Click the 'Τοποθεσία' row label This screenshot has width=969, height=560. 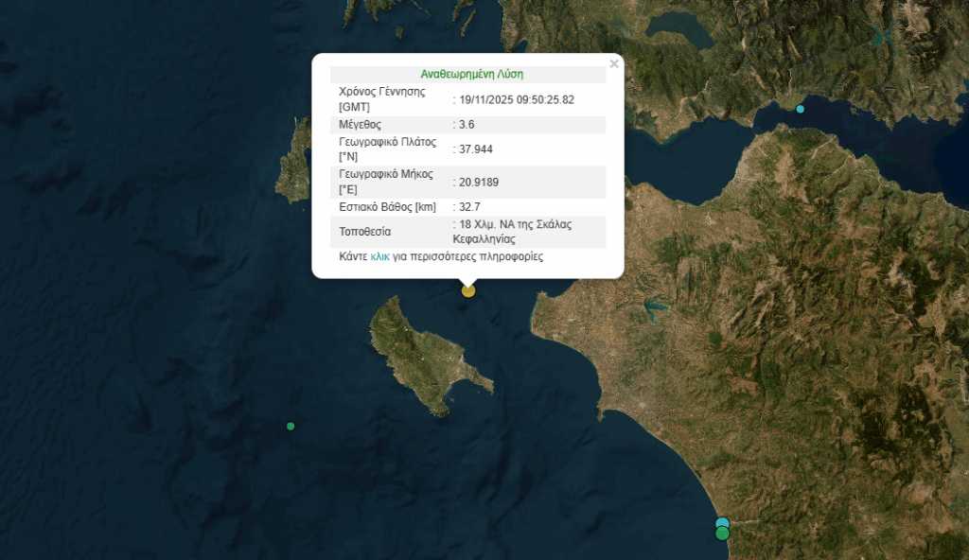click(x=364, y=232)
